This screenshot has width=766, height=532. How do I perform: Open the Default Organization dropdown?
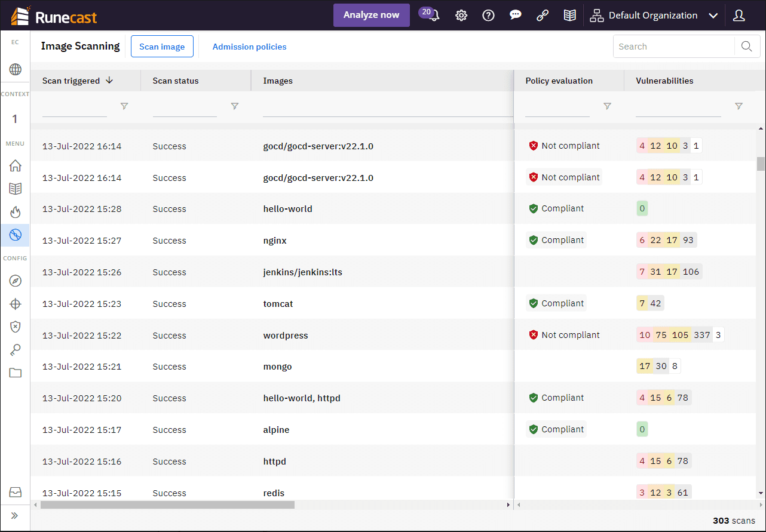(x=654, y=16)
